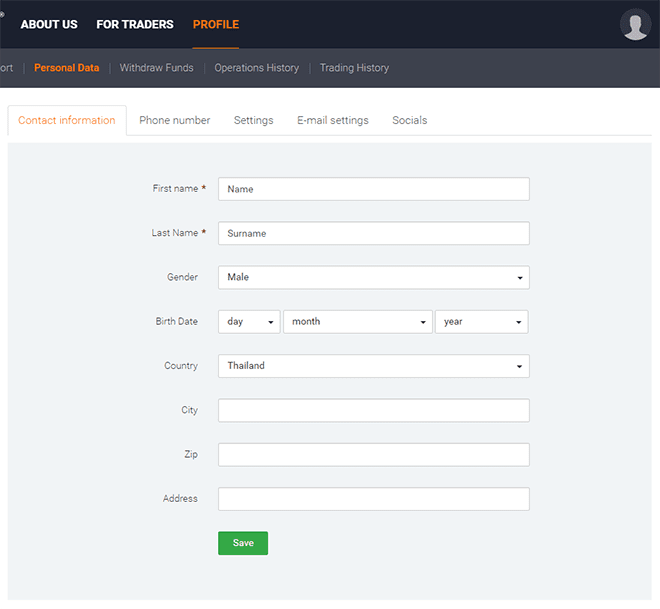Switch to the E-mail settings tab
This screenshot has width=660, height=609.
[333, 120]
